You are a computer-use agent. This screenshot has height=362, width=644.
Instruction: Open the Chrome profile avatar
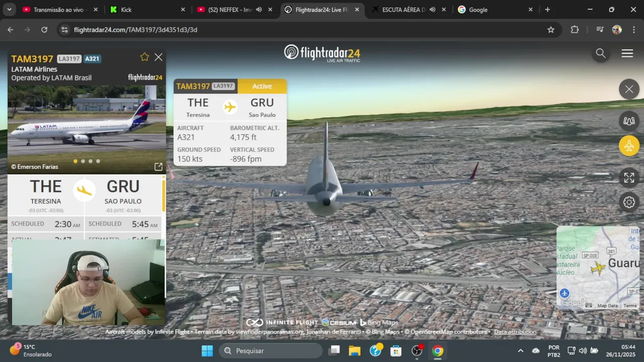[617, 30]
